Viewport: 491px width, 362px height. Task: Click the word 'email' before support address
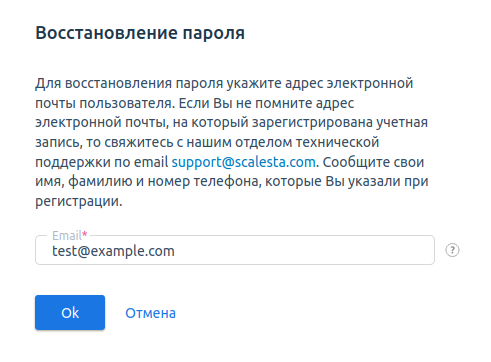pyautogui.click(x=151, y=162)
